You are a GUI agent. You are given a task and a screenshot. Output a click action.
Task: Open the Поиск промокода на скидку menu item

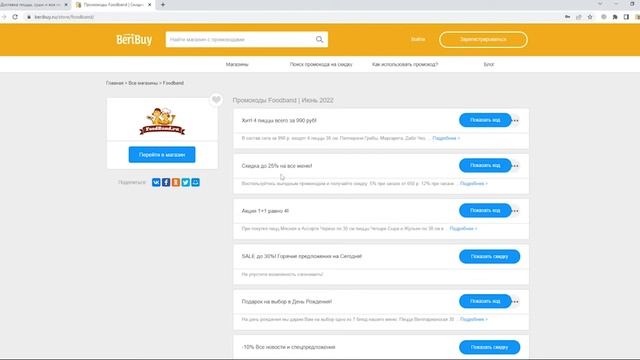coord(321,64)
